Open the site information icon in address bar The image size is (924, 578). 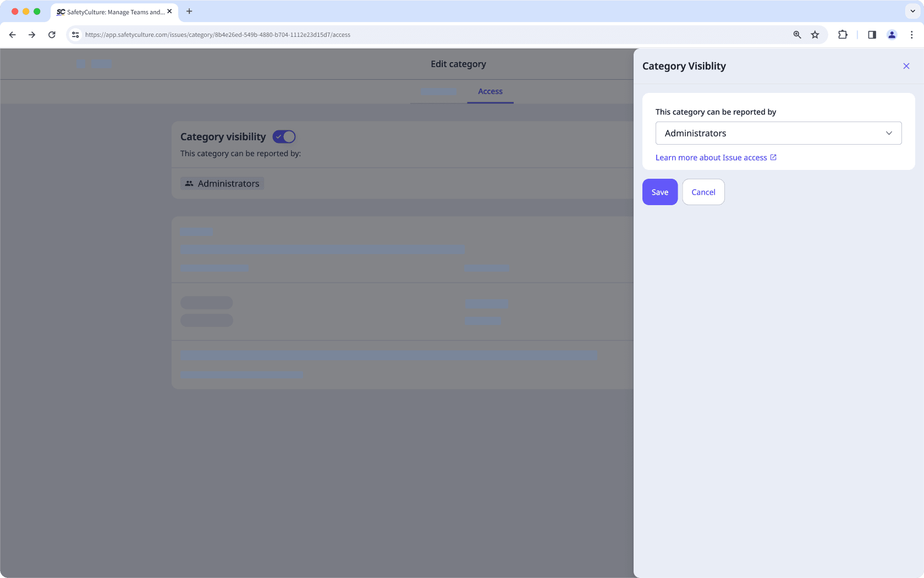(75, 34)
